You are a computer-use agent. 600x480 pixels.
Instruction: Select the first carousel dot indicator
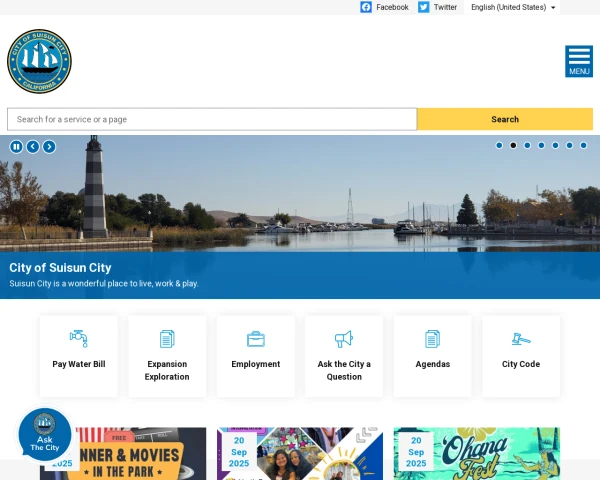pos(499,145)
